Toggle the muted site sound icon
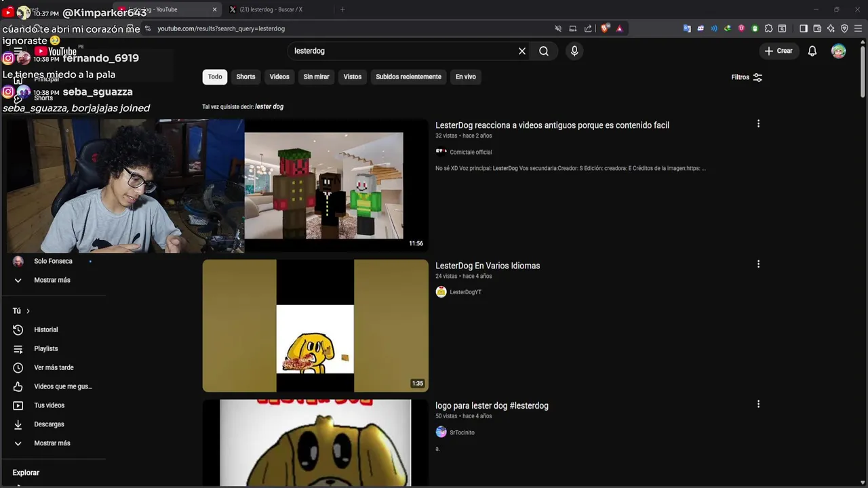Viewport: 868px width, 488px height. tap(558, 28)
